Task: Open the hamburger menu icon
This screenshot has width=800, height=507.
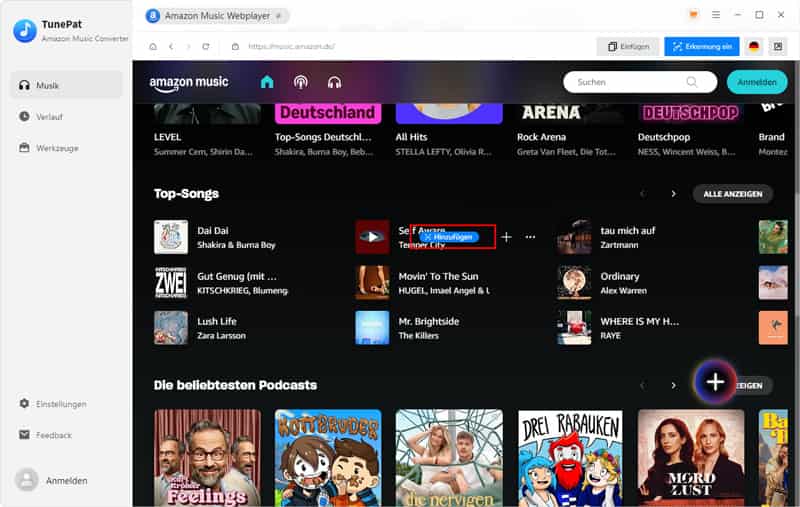Action: coord(716,15)
